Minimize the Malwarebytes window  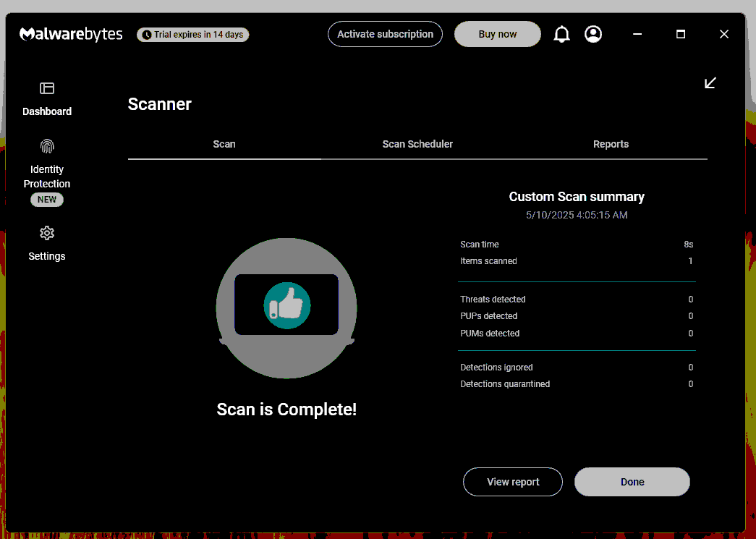tap(637, 34)
